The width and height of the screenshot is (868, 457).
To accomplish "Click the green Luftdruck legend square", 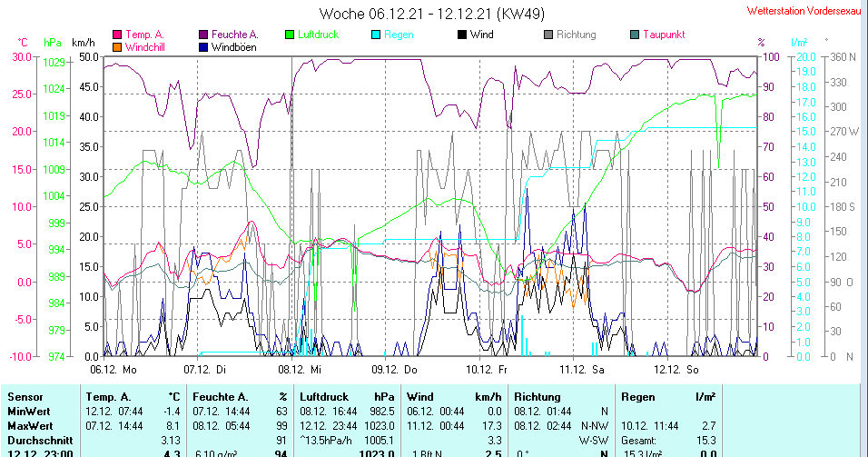I will point(291,35).
